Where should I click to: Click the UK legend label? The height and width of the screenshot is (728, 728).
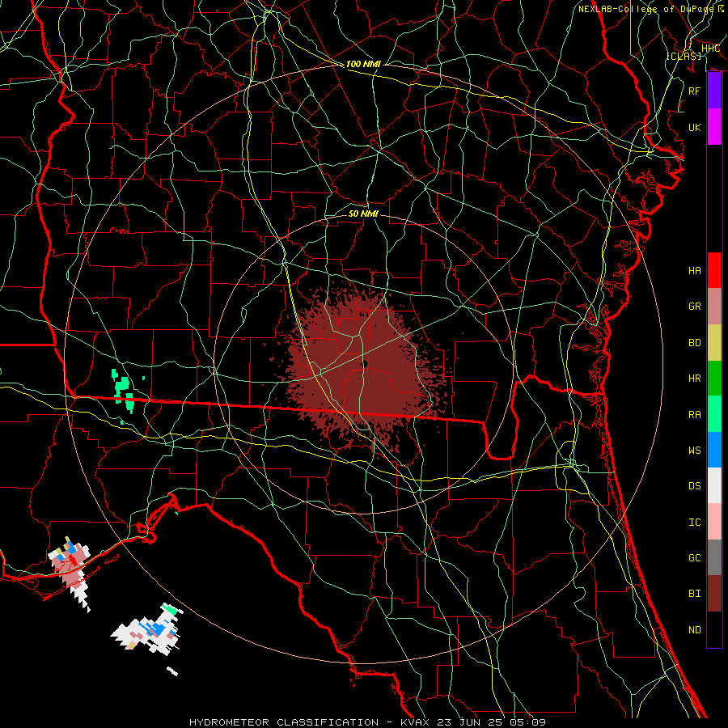[x=695, y=127]
